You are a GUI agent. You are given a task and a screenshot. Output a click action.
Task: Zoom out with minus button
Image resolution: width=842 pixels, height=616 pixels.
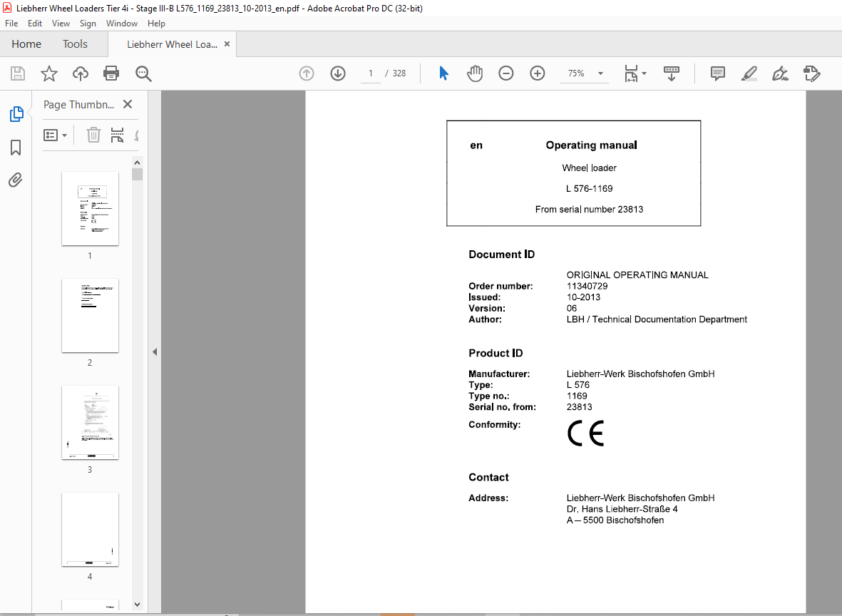506,73
